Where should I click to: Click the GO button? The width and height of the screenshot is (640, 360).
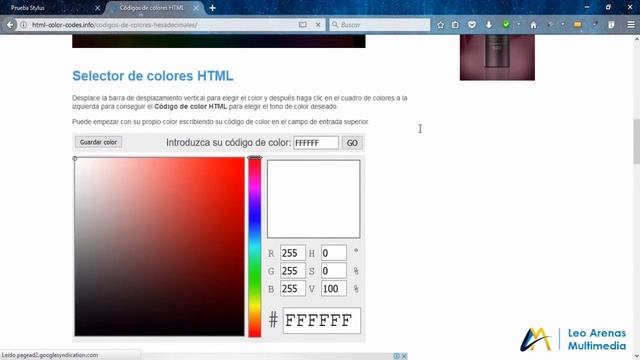352,143
